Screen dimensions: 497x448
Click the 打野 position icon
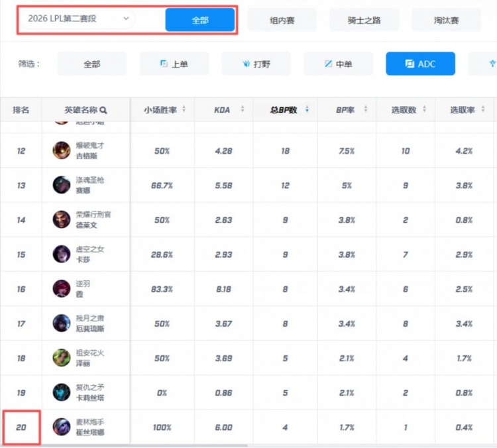(x=247, y=64)
